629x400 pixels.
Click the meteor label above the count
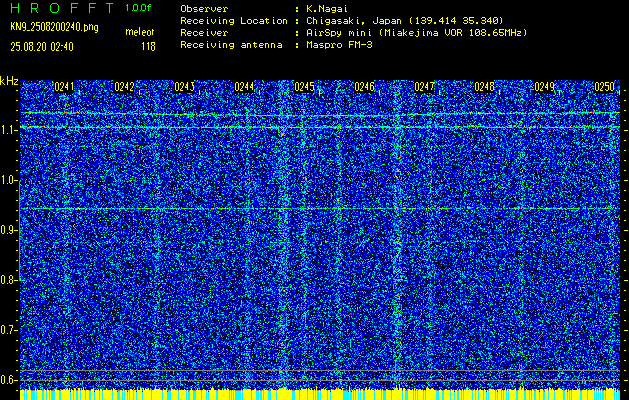click(140, 32)
